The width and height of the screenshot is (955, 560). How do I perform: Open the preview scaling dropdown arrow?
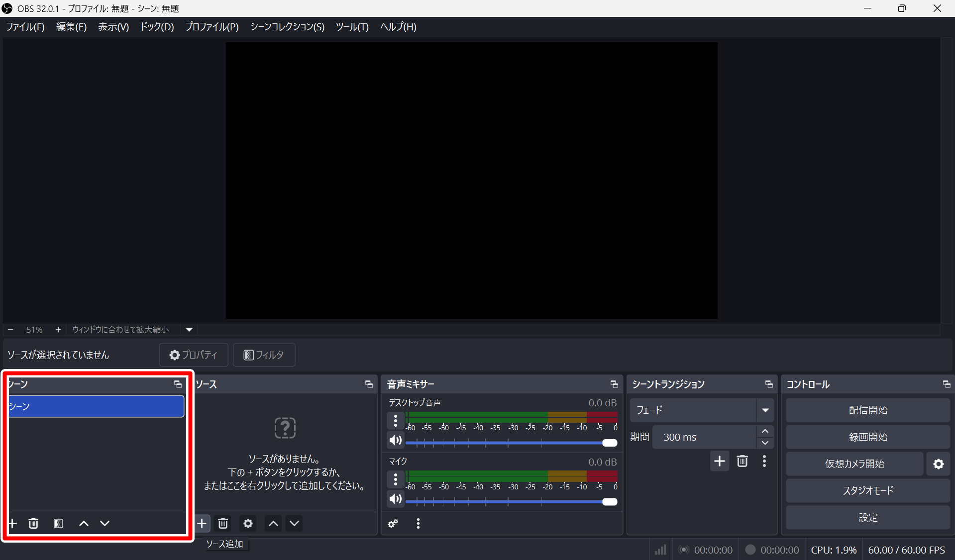[x=189, y=330]
